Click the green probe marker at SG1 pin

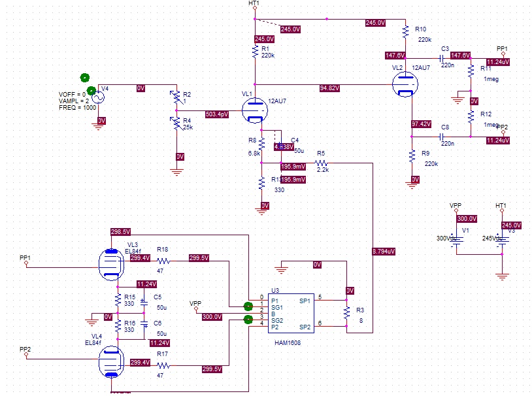coord(248,306)
